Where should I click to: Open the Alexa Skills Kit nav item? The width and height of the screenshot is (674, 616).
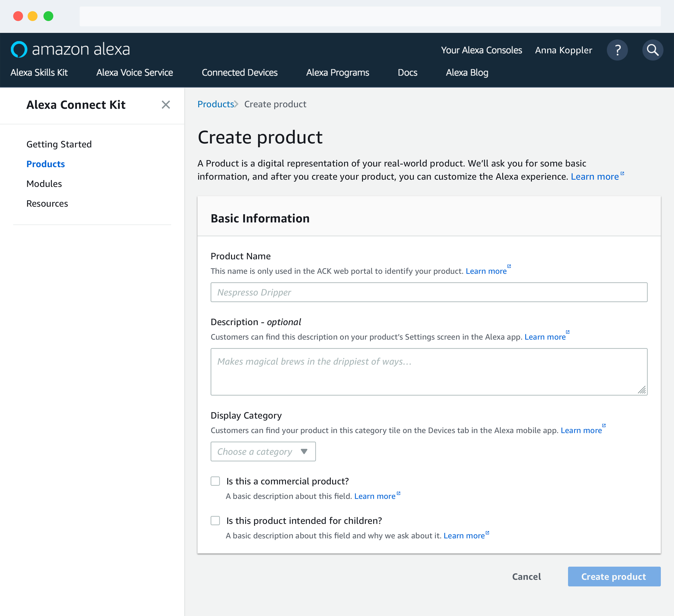(x=39, y=73)
